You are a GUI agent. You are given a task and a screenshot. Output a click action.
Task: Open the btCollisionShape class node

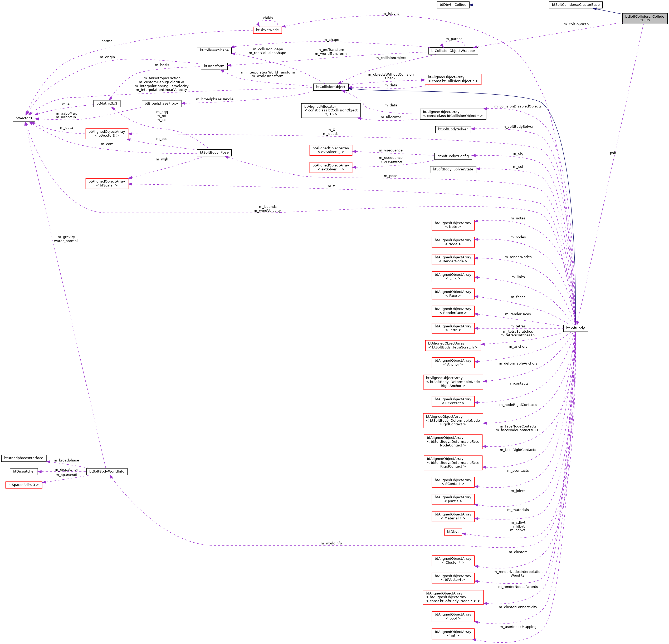tap(214, 51)
